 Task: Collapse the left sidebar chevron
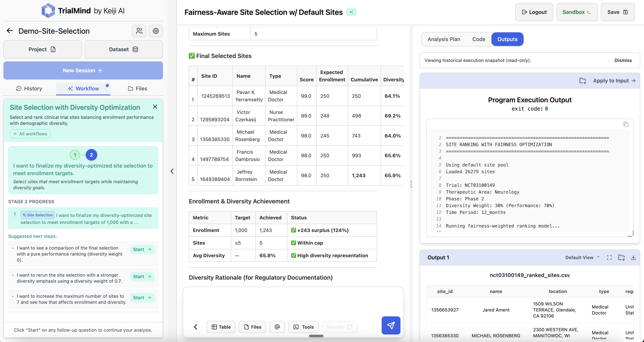[172, 171]
